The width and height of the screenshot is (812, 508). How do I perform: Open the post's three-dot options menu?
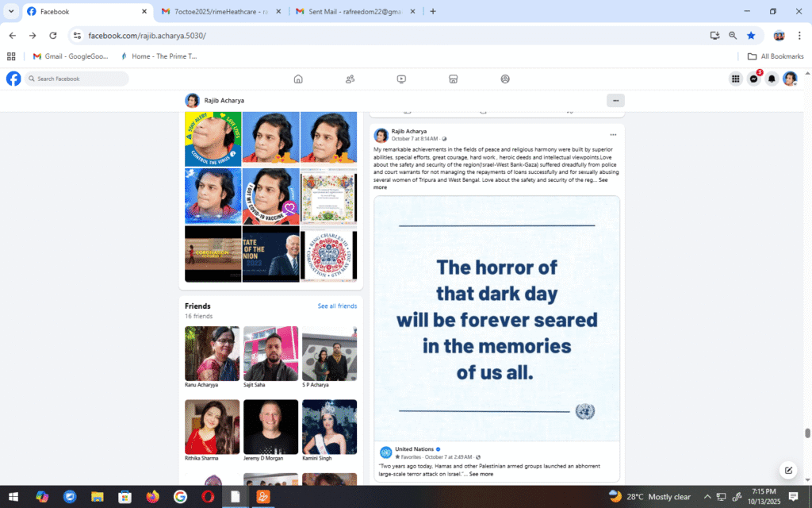[x=612, y=135]
